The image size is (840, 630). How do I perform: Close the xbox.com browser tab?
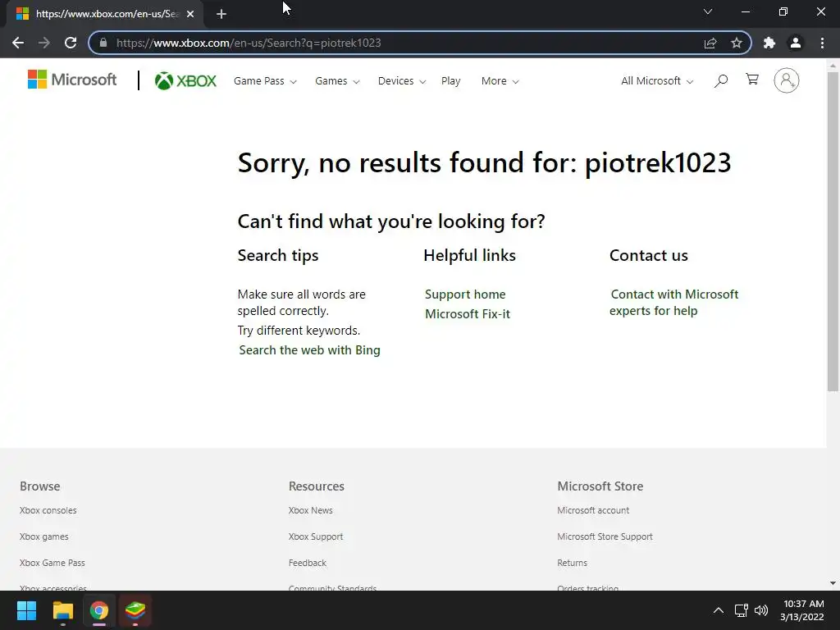(x=190, y=14)
